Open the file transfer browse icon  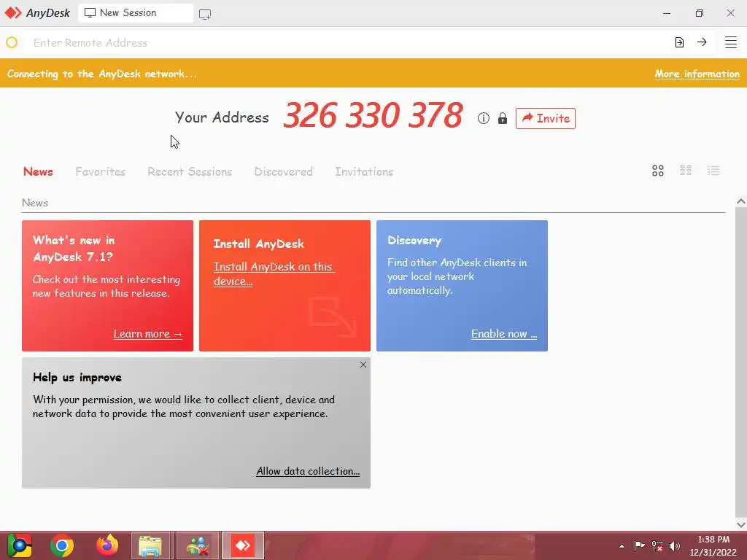pos(679,42)
